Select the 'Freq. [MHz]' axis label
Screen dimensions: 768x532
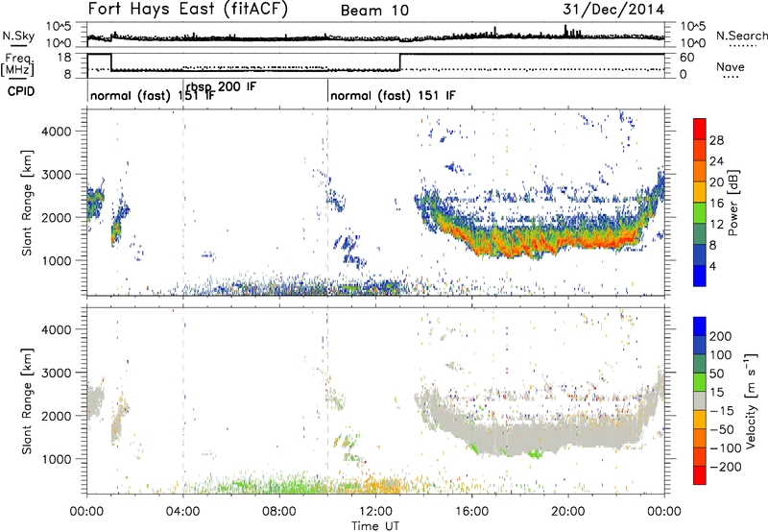tap(17, 64)
